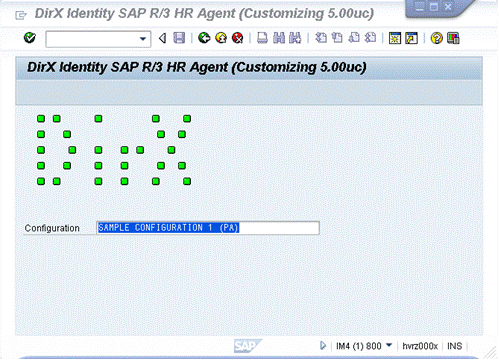Viewport: 499px width, 360px height.
Task: Go back with the green Back icon
Action: 204,38
